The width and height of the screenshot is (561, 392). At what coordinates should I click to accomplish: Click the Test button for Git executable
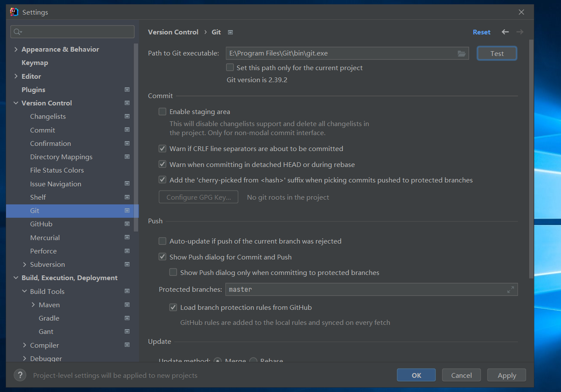click(497, 53)
